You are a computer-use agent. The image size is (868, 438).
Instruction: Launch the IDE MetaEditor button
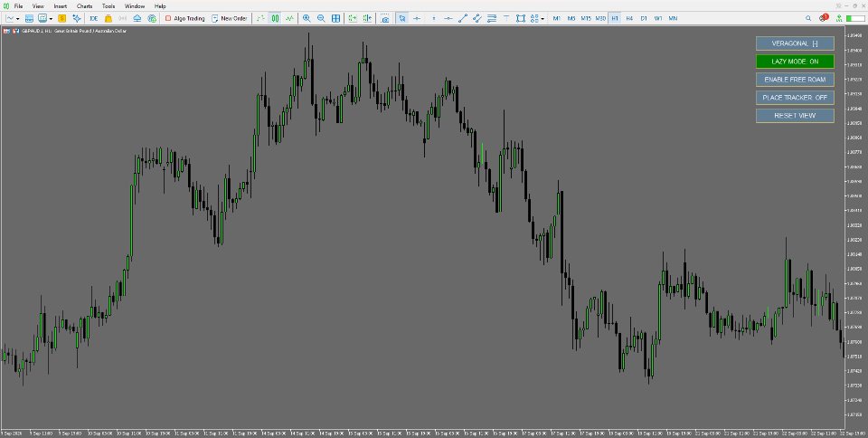[x=93, y=18]
